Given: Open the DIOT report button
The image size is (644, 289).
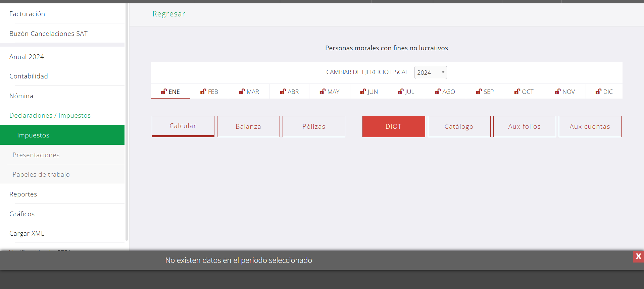Looking at the screenshot, I should 393,126.
